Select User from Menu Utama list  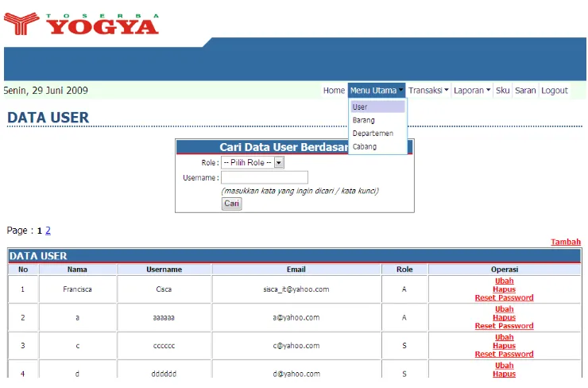coord(378,107)
